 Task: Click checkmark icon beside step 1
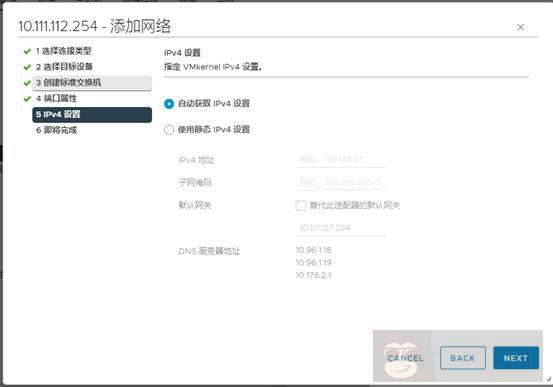[27, 52]
